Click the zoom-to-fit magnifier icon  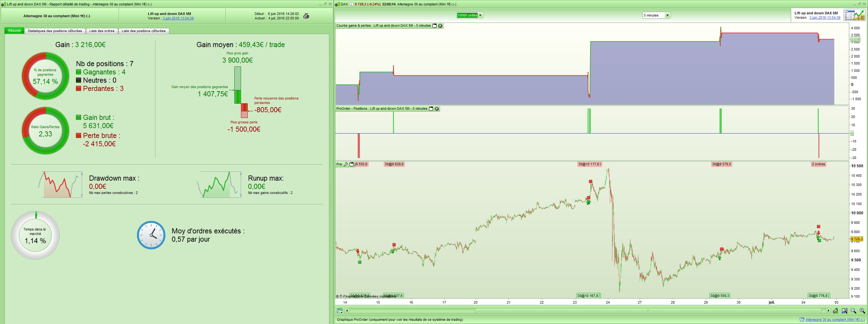click(844, 311)
